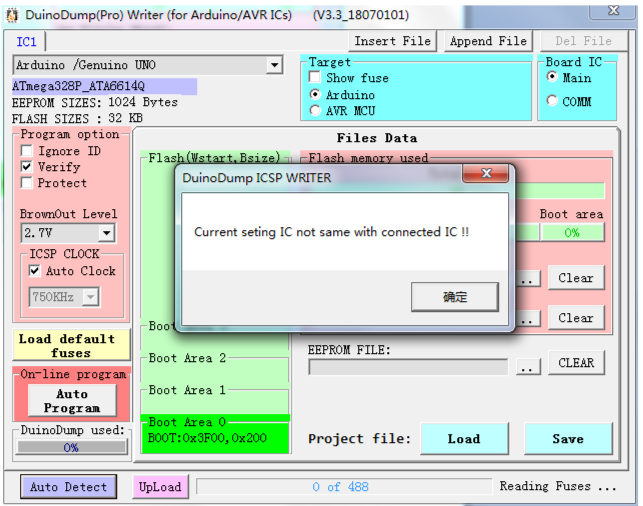Open the Arduino /Genuino UNO board dropdown
This screenshot has width=643, height=506.
tap(274, 65)
